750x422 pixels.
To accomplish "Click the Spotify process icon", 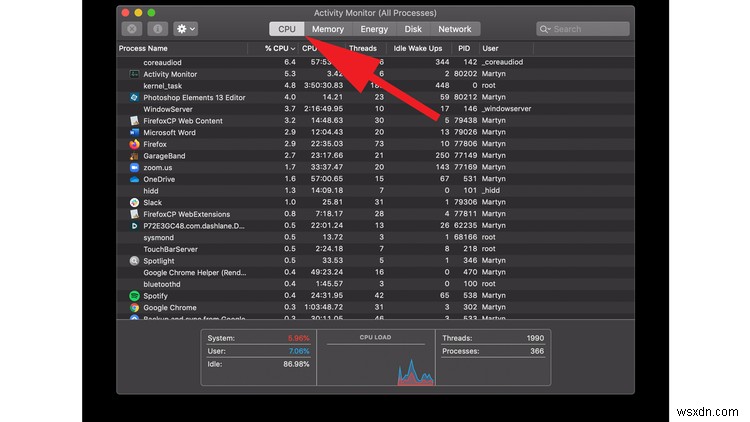I will (x=134, y=296).
